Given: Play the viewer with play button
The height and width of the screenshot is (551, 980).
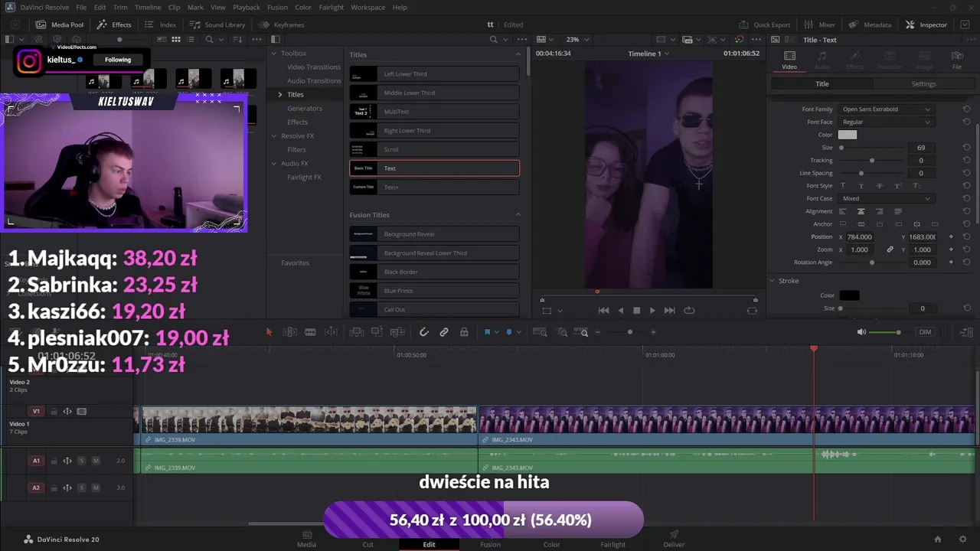Looking at the screenshot, I should 652,311.
